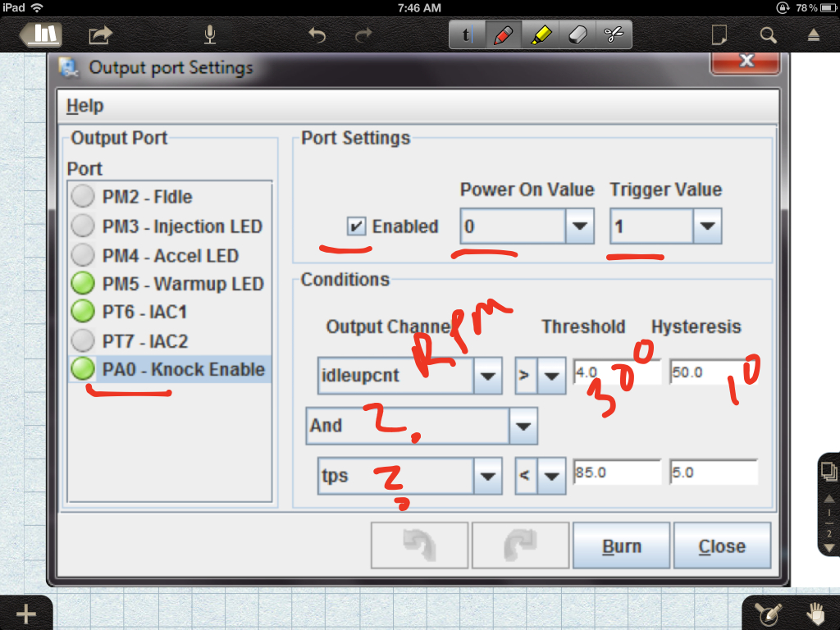Click the Output port Settings window icon

[69, 67]
